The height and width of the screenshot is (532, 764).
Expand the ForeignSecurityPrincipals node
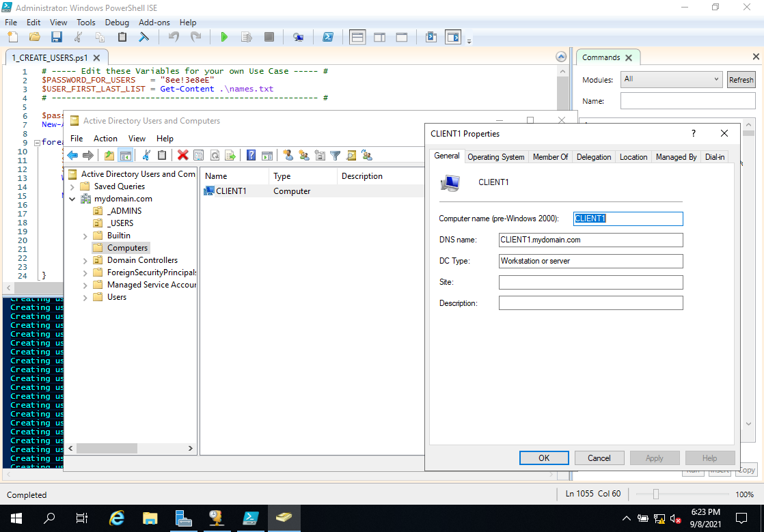point(85,273)
